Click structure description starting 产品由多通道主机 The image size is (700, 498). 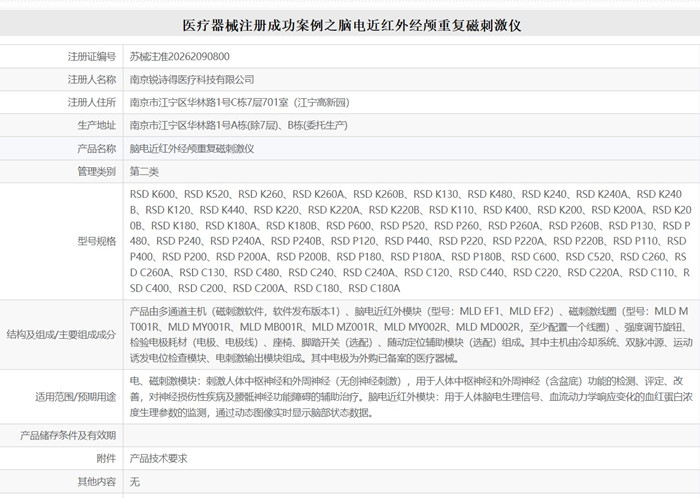click(x=411, y=335)
